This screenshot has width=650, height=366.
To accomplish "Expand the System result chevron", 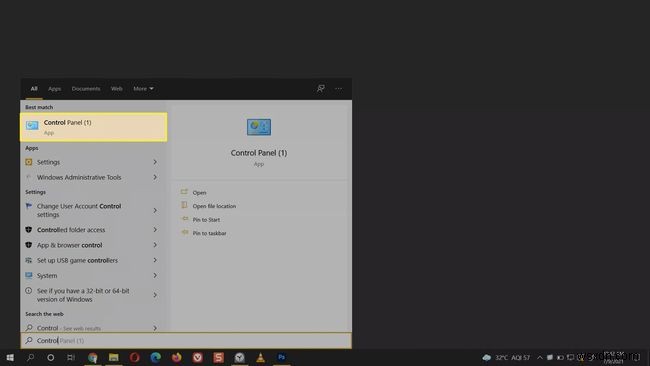I will click(155, 276).
